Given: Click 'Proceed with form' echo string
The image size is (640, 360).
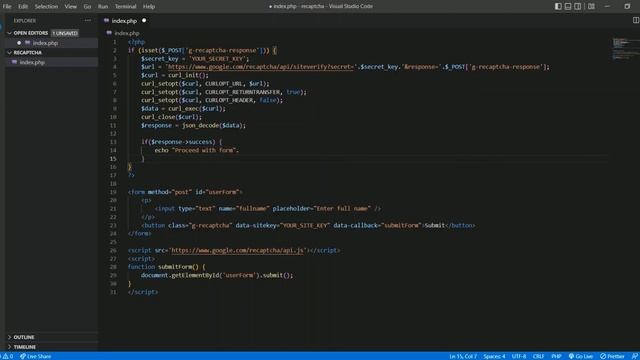Looking at the screenshot, I should tap(204, 150).
